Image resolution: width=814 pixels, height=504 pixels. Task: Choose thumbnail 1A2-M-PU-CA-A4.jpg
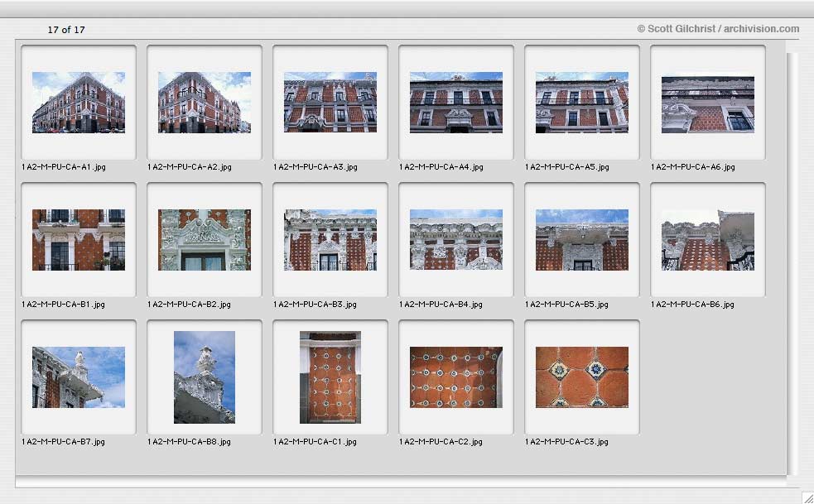click(x=456, y=103)
